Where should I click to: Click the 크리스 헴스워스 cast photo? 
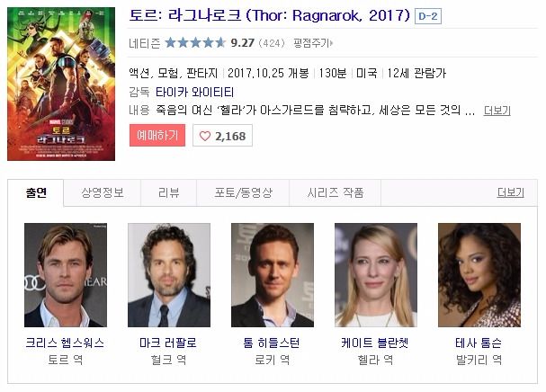point(66,275)
